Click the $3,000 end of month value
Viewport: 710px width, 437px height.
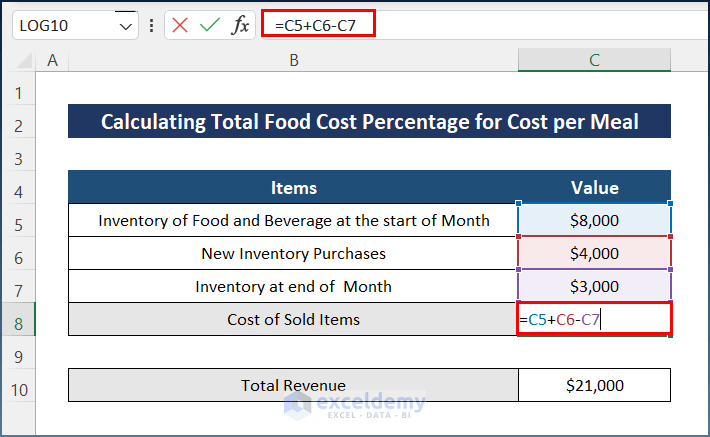click(594, 287)
